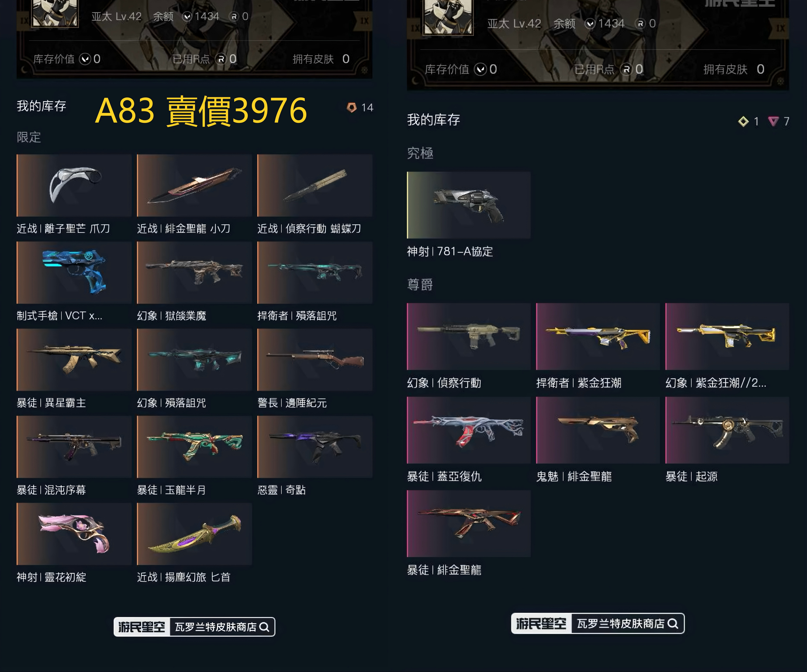
Task: Click the yellow diamond ultra-tier icon
Action: (743, 121)
